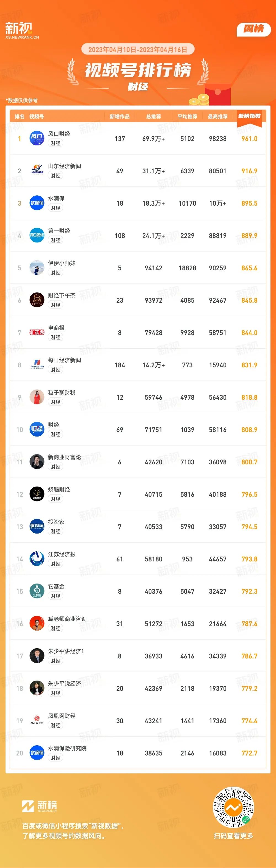The width and height of the screenshot is (276, 868).
Task: Click the 平均推荐 column header
Action: pos(187,117)
